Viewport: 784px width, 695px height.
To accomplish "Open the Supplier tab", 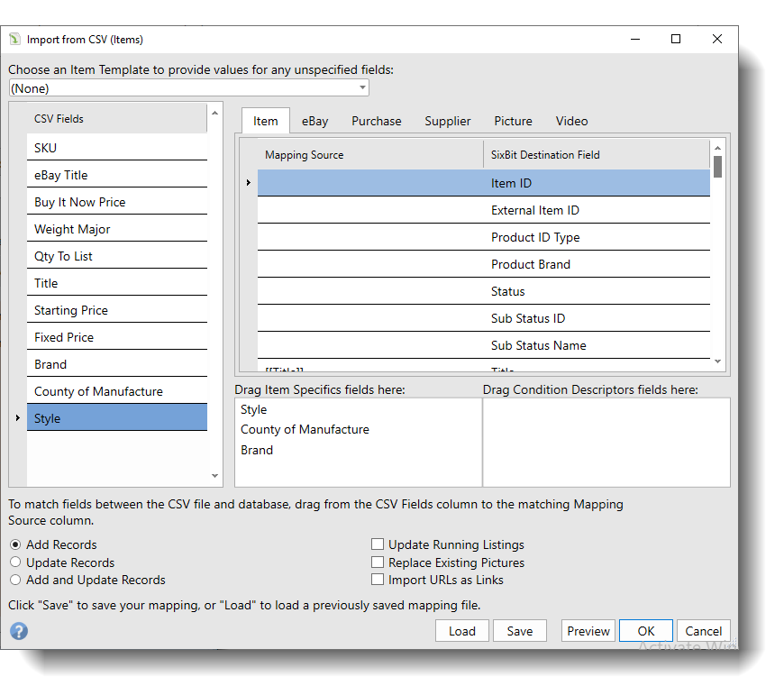I will [x=448, y=121].
